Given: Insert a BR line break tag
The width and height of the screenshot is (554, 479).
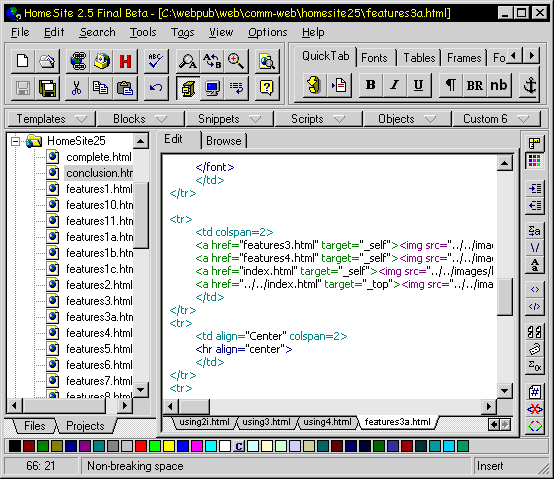Looking at the screenshot, I should [475, 85].
